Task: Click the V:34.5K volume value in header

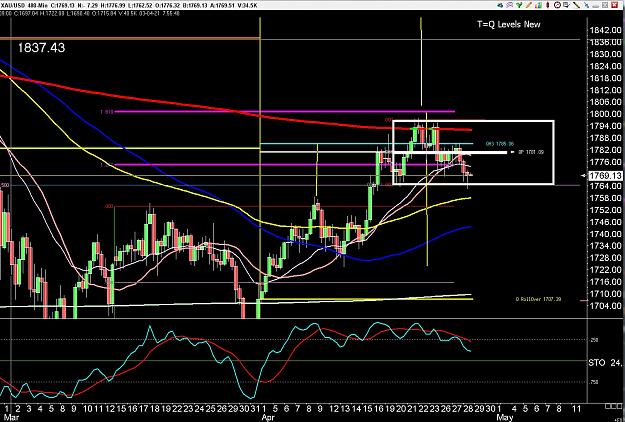Action: pyautogui.click(x=249, y=5)
